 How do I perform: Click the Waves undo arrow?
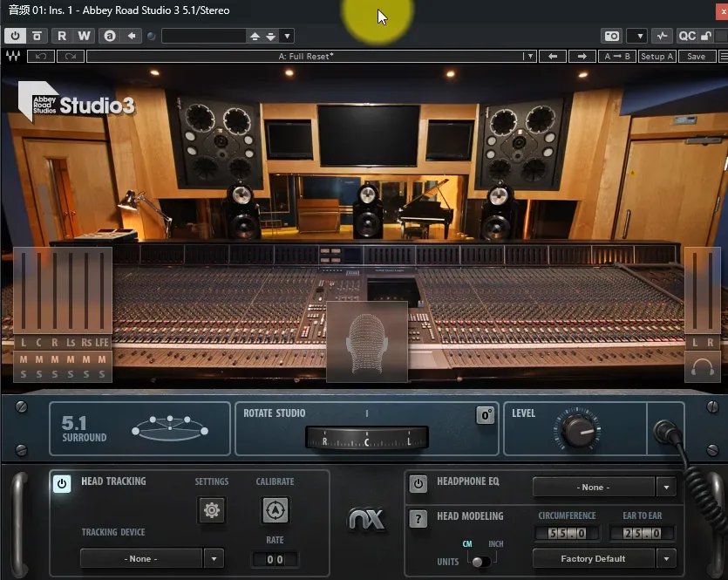click(40, 57)
